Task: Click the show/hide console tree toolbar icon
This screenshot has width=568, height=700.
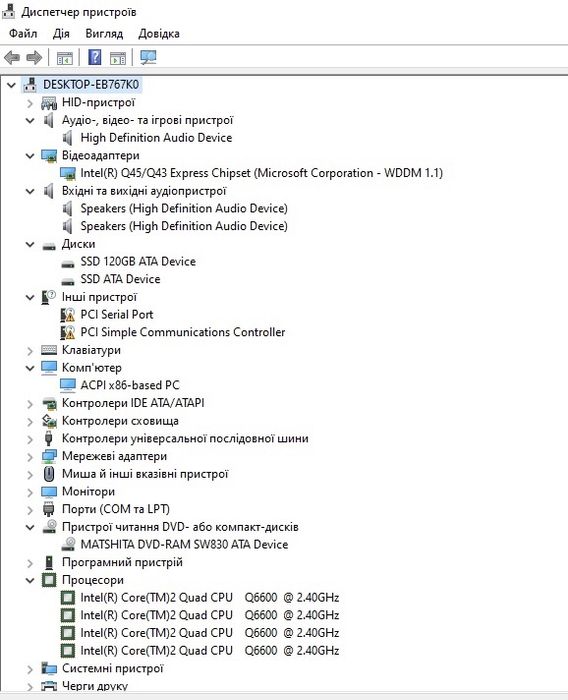Action: coord(65,58)
